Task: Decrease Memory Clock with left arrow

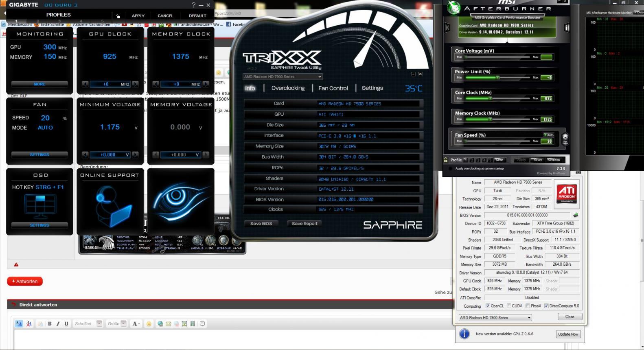Action: tap(156, 84)
